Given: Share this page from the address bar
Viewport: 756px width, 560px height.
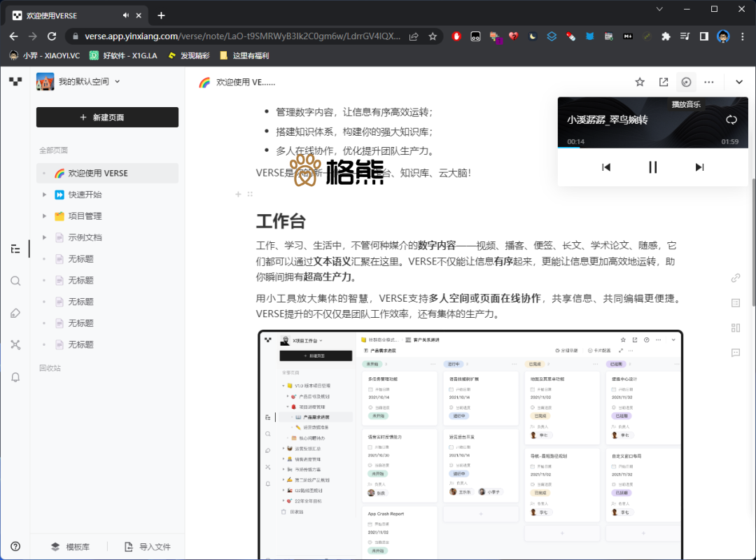Looking at the screenshot, I should click(414, 36).
